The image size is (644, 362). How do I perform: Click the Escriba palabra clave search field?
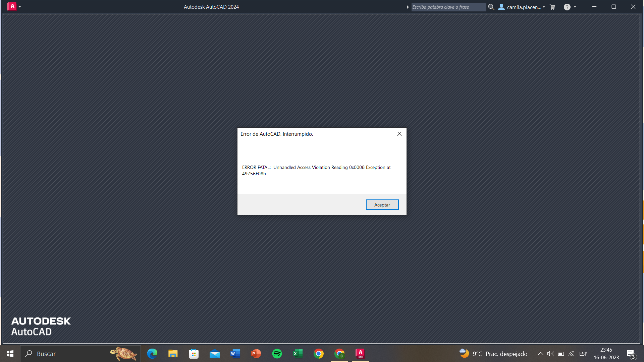click(x=448, y=7)
